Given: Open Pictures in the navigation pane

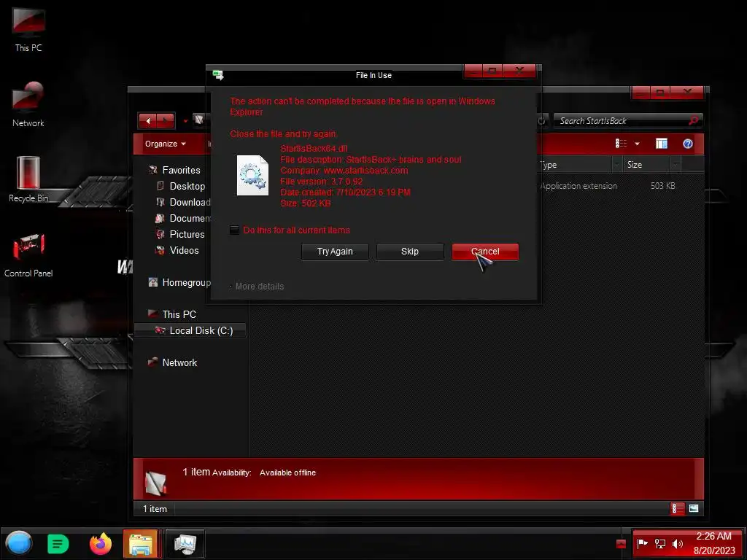Looking at the screenshot, I should (187, 234).
